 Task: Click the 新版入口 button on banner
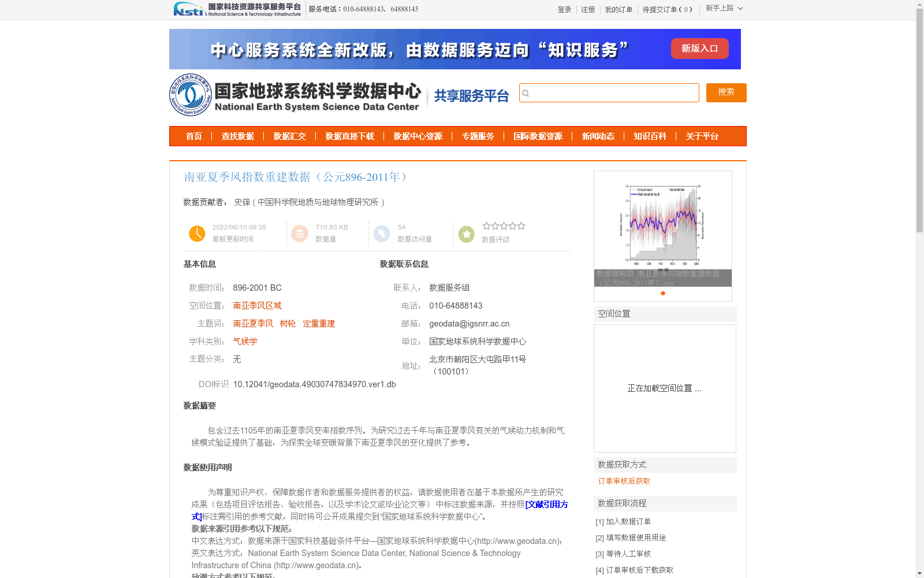pyautogui.click(x=699, y=49)
